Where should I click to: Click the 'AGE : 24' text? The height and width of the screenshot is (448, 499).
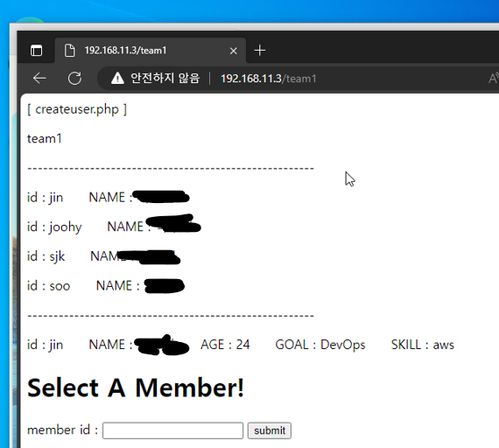pyautogui.click(x=225, y=345)
